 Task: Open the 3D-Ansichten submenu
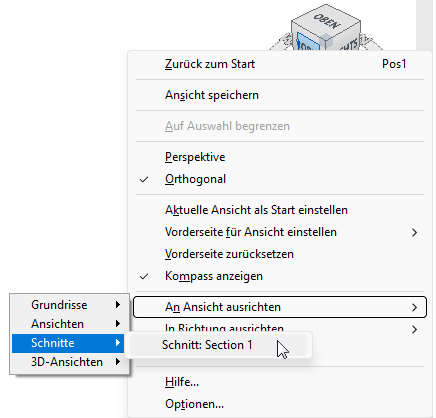coord(69,362)
